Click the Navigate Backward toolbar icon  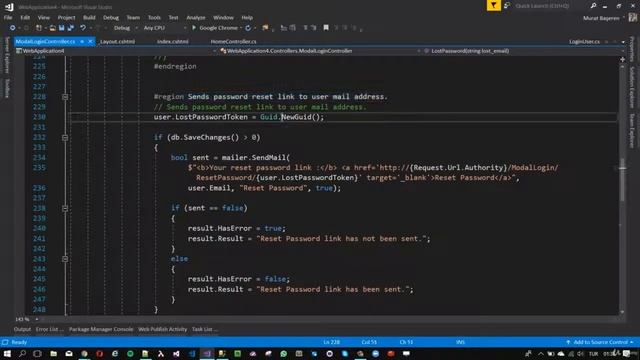tap(13, 28)
